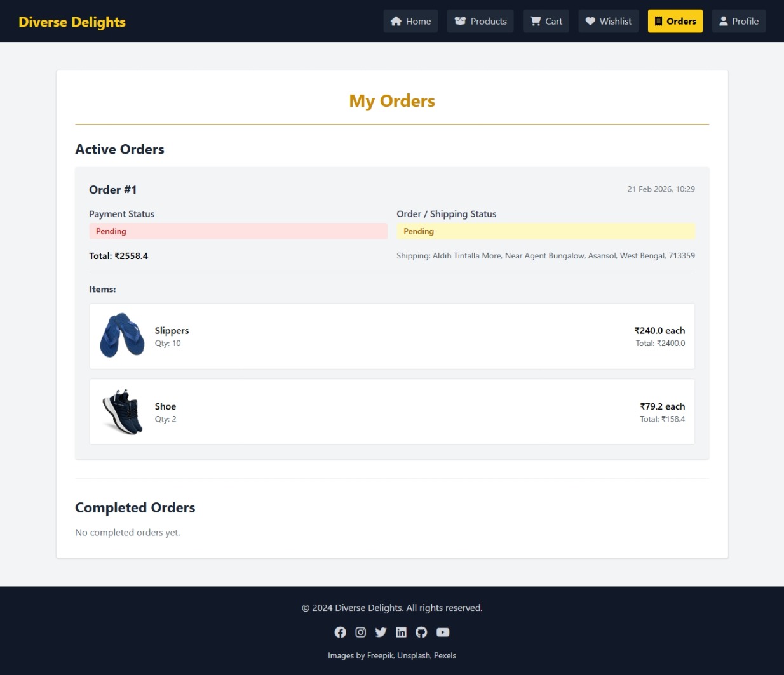Click the Slippers product thumbnail
Screen dimensions: 784x675
tap(122, 335)
